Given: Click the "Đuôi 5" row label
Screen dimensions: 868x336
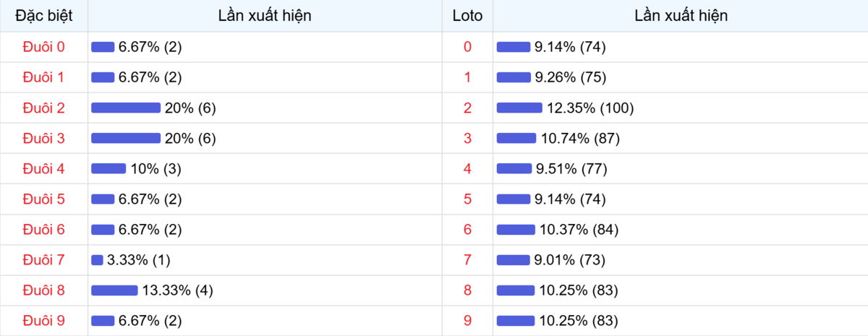Looking at the screenshot, I should click(x=43, y=199).
